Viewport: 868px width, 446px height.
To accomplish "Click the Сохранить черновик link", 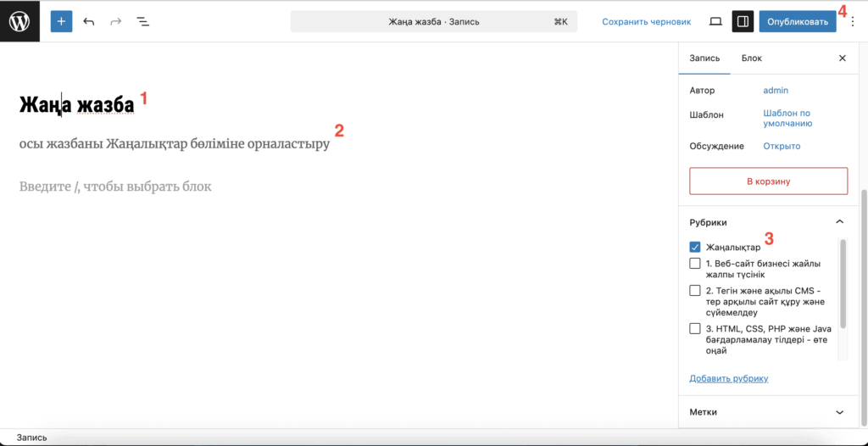I will pos(646,21).
